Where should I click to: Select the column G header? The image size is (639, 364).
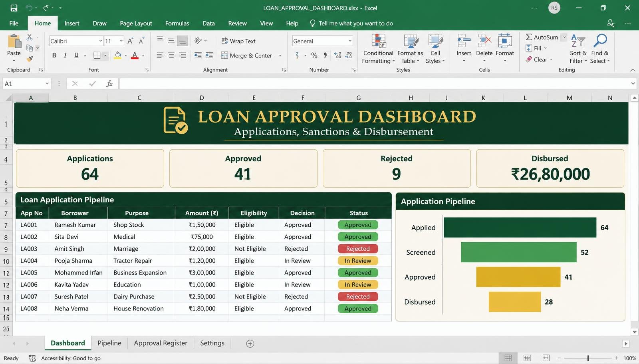(359, 98)
